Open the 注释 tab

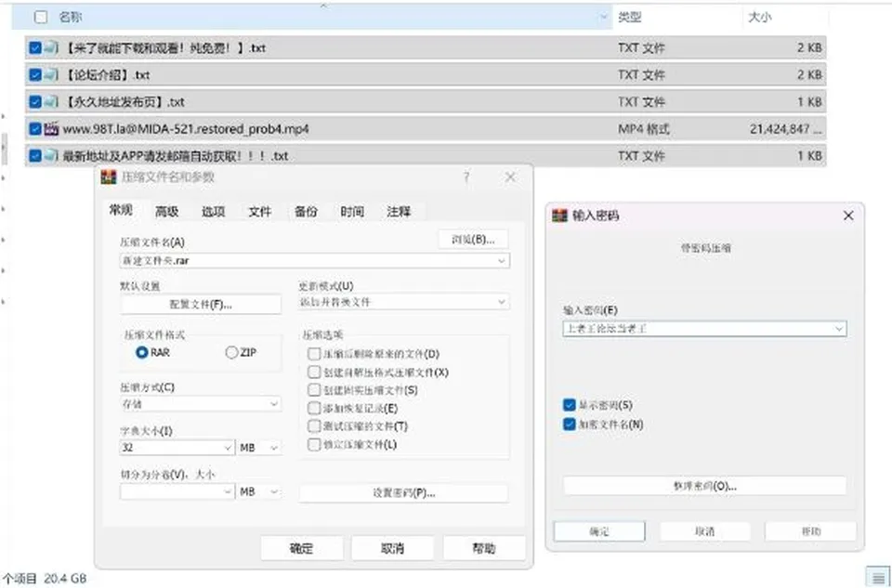[399, 212]
